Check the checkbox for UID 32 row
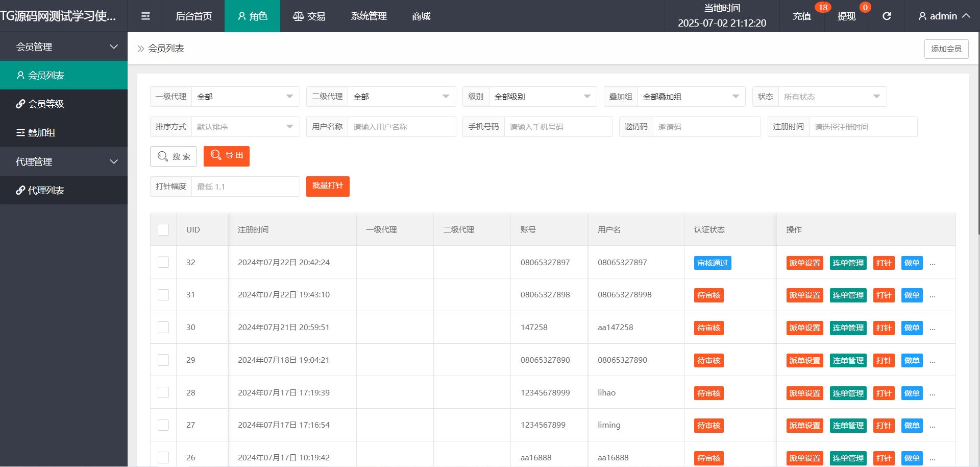This screenshot has height=467, width=980. click(x=163, y=262)
